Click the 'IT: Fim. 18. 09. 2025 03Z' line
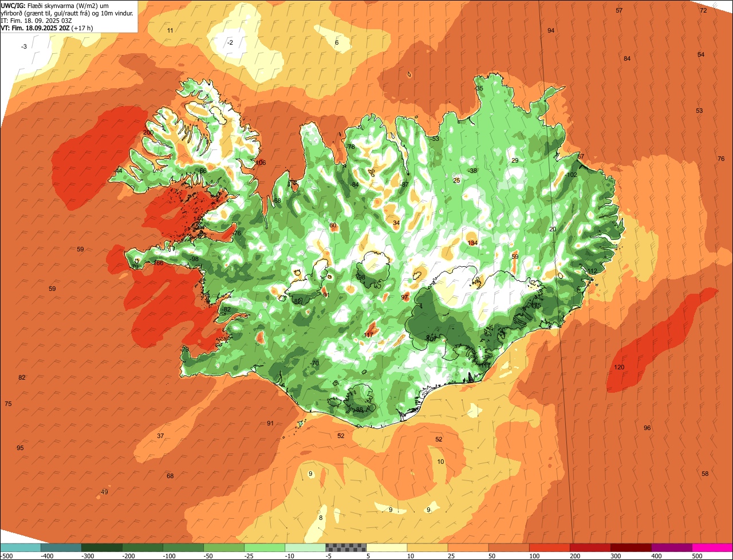The width and height of the screenshot is (733, 560). [x=36, y=20]
